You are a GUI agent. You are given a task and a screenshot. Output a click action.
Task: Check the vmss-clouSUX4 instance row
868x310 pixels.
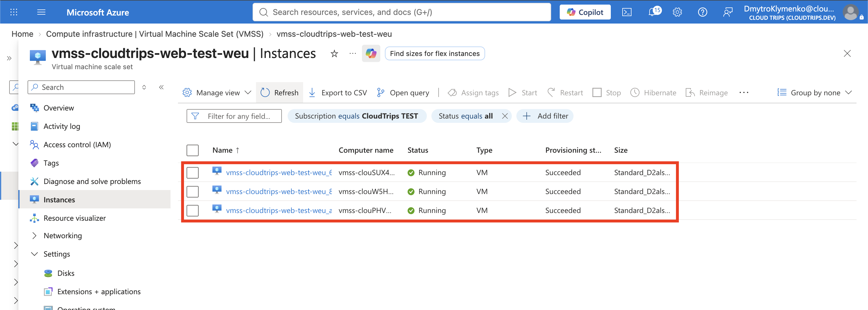pos(192,173)
